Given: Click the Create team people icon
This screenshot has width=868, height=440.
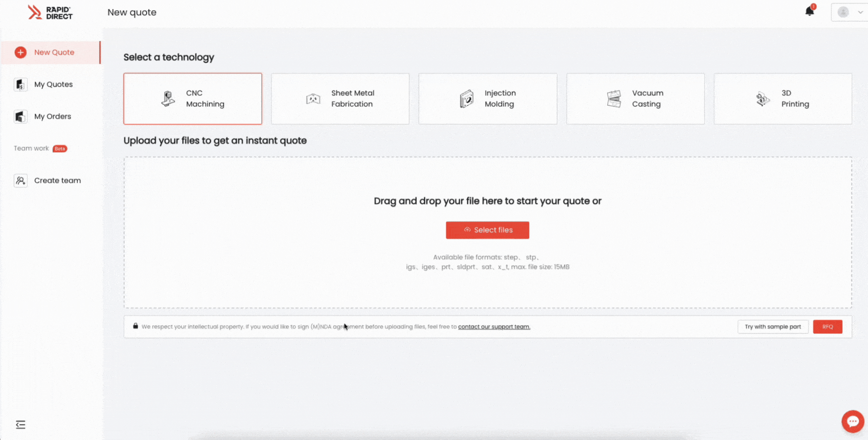Looking at the screenshot, I should click(20, 181).
